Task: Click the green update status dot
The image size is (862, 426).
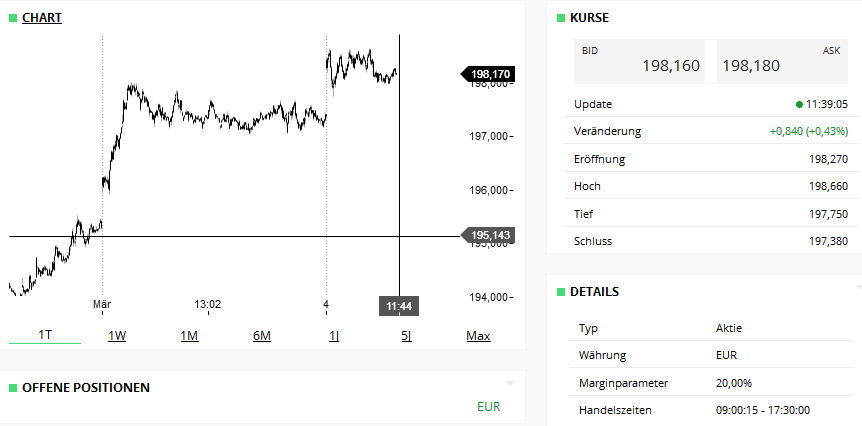Action: (799, 104)
